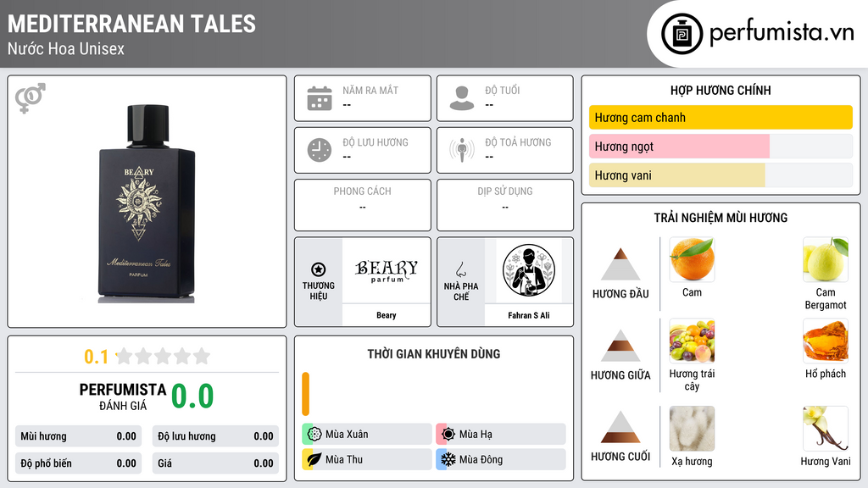This screenshot has width=868, height=488.
Task: Click the green 0.0 Perfumista score
Action: 192,396
